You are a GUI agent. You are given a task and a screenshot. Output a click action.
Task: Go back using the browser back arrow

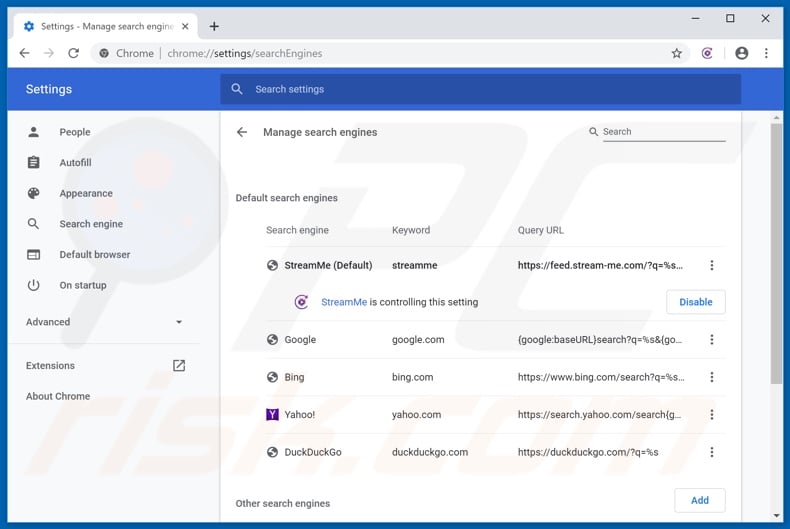pos(24,53)
